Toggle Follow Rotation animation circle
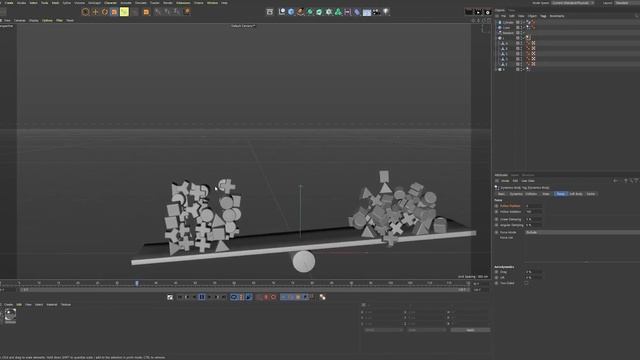The width and height of the screenshot is (640, 360). point(497,212)
